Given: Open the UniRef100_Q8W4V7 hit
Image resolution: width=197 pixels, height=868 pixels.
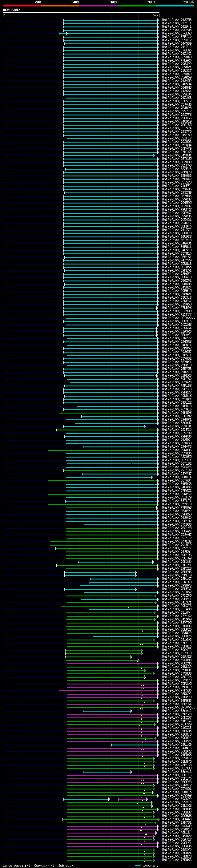Looking at the screenshot, I should [177, 531].
